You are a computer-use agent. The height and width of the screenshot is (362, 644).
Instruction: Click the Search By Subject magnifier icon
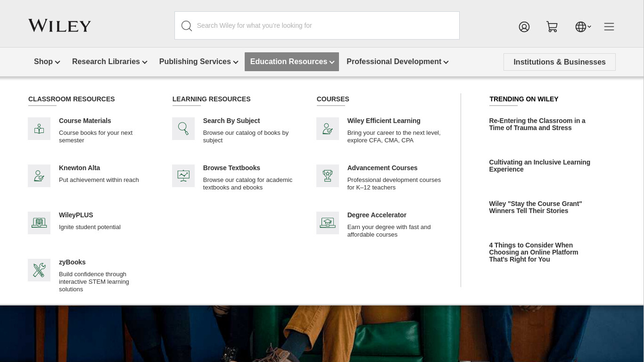pyautogui.click(x=183, y=129)
